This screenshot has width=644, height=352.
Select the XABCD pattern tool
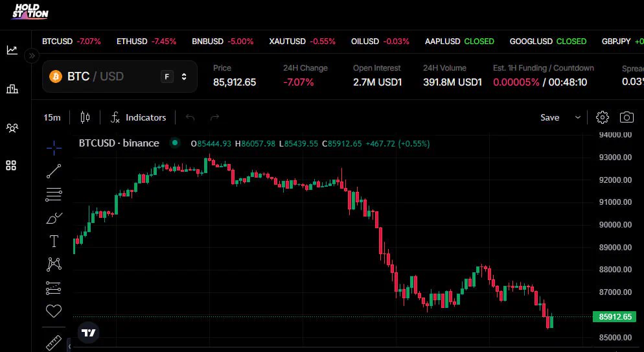(54, 264)
